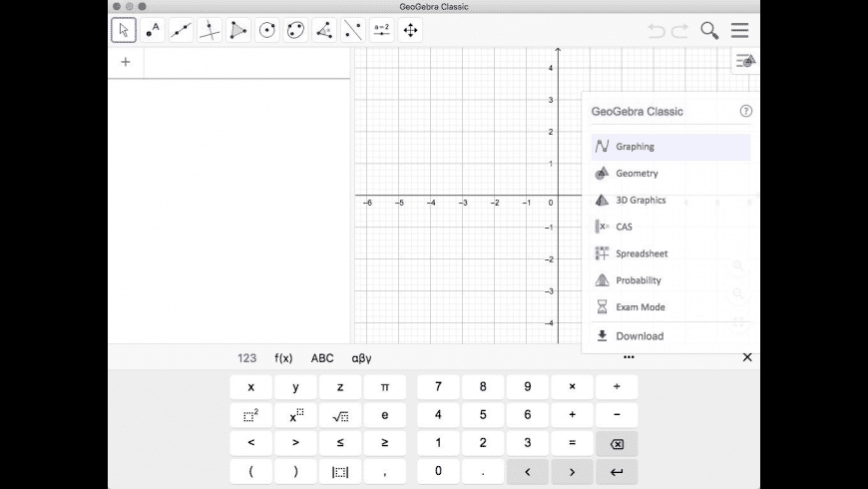868x489 pixels.
Task: Select the Ellipse tool
Action: 295,30
